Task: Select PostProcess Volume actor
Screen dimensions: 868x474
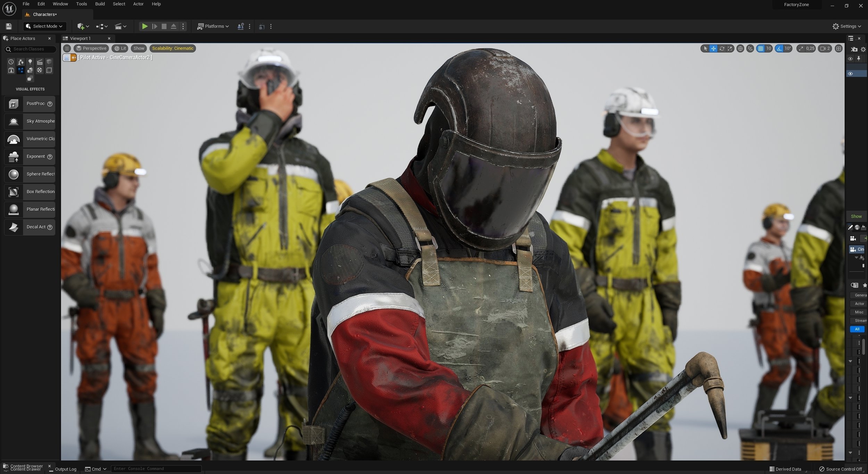Action: [x=30, y=104]
